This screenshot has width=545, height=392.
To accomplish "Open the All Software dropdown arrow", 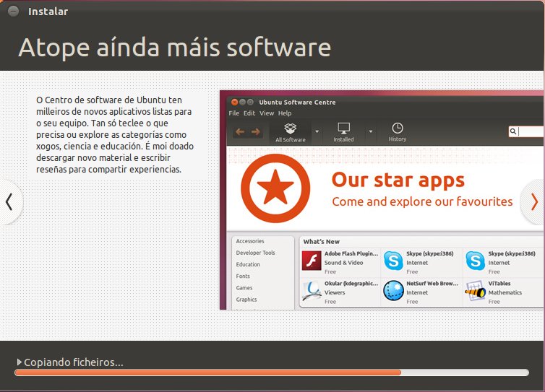I will coord(317,131).
